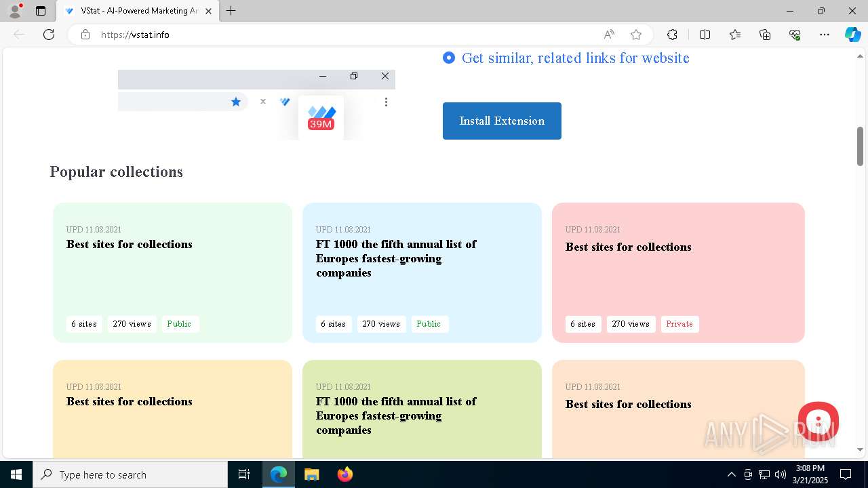Open the notification center icon

click(x=846, y=474)
